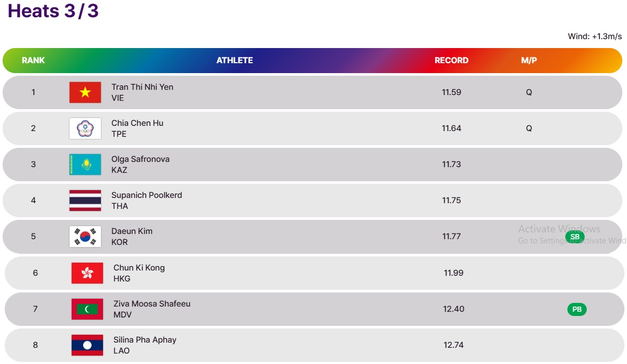
Task: Select the ATHLETE column header
Action: 235,60
